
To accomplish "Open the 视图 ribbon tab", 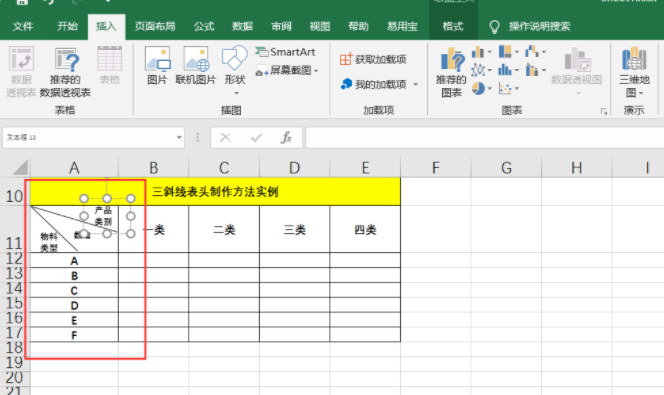I will coord(320,26).
